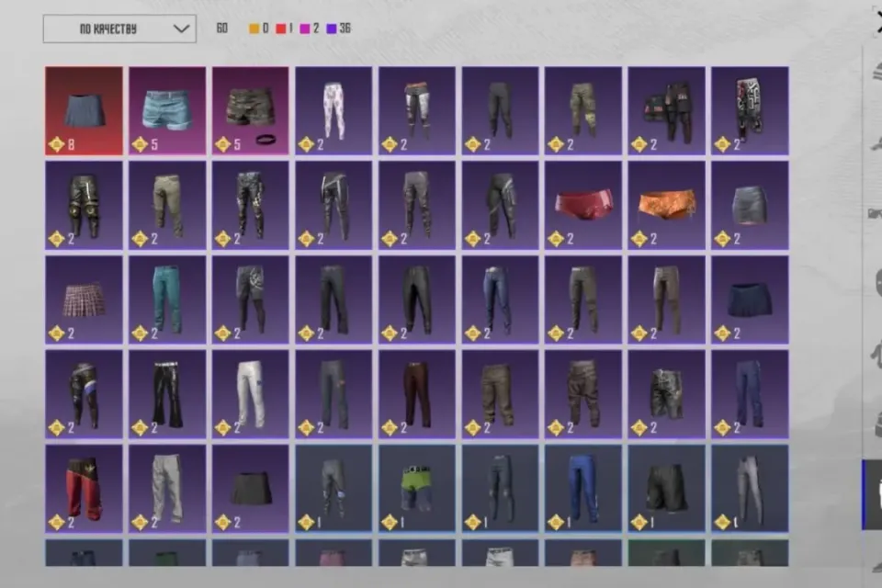Select the light blue denim shorts
The height and width of the screenshot is (588, 882).
(x=167, y=110)
